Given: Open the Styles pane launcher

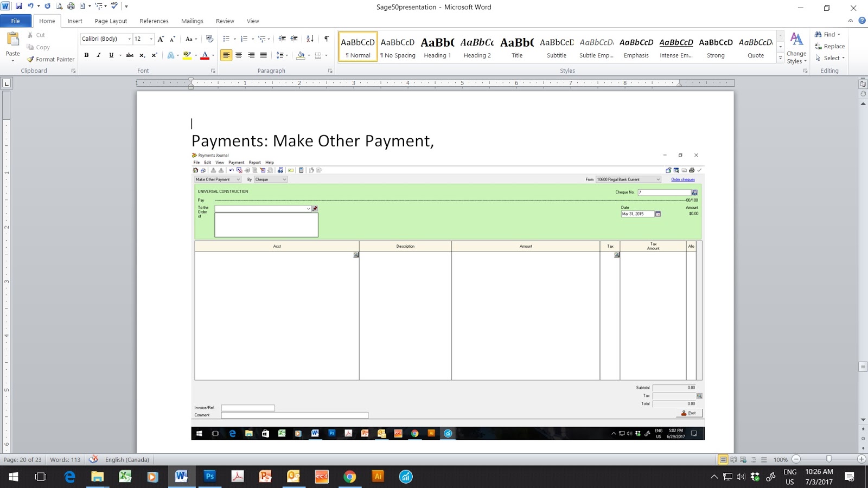Looking at the screenshot, I should coord(806,71).
